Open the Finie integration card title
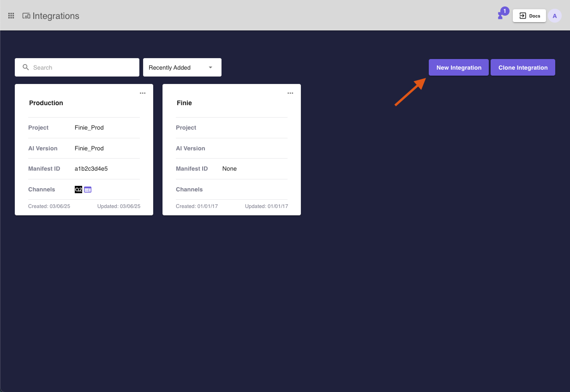Screen dimensions: 570x392 pyautogui.click(x=184, y=103)
